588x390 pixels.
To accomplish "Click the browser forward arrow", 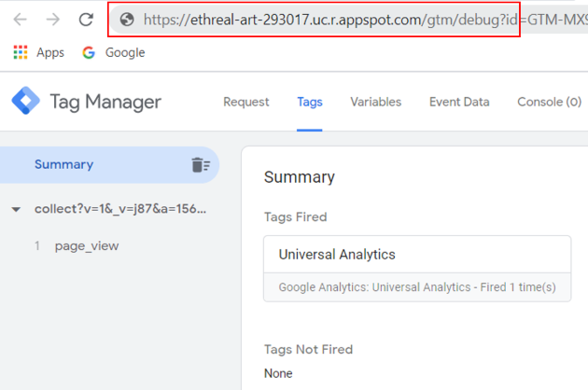I will (x=53, y=19).
